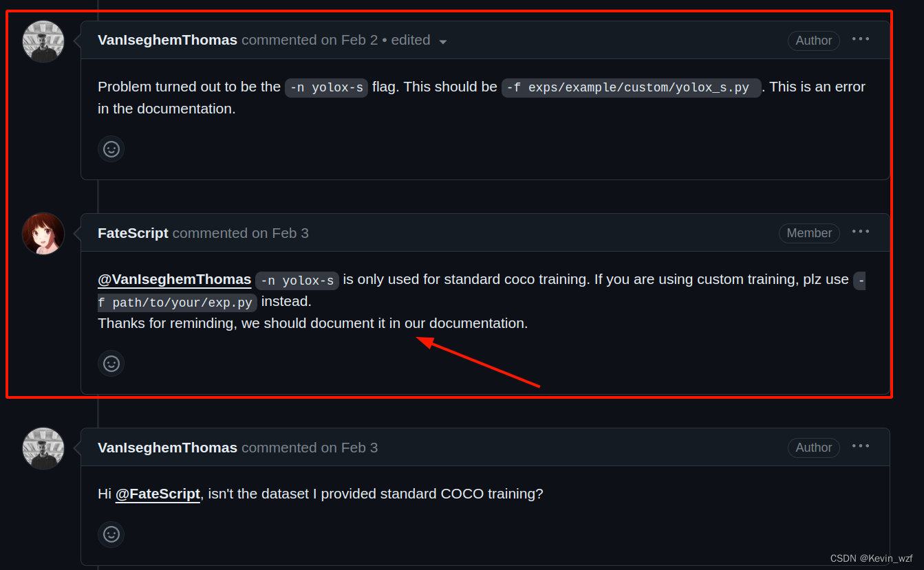Open three-dot menu on FateScript's Member comment
Image resolution: width=924 pixels, height=570 pixels.
coord(861,232)
